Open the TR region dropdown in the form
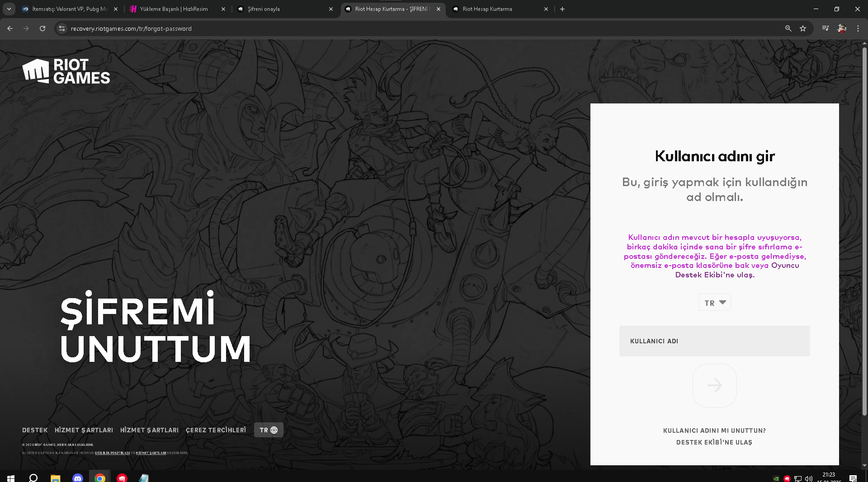 [x=715, y=303]
